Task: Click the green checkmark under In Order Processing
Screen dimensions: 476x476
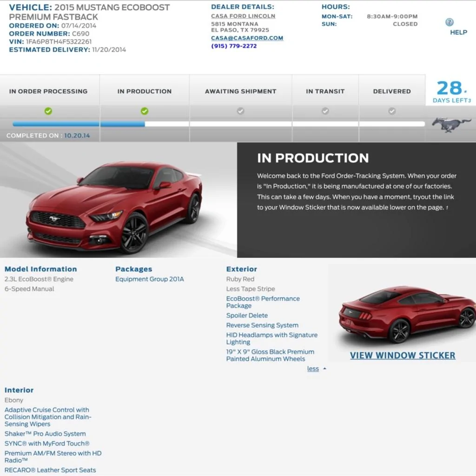Action: tap(48, 111)
